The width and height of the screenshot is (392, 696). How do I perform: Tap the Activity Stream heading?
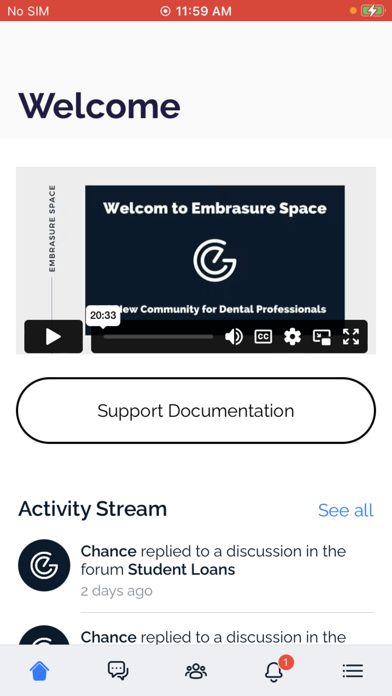[x=92, y=509]
